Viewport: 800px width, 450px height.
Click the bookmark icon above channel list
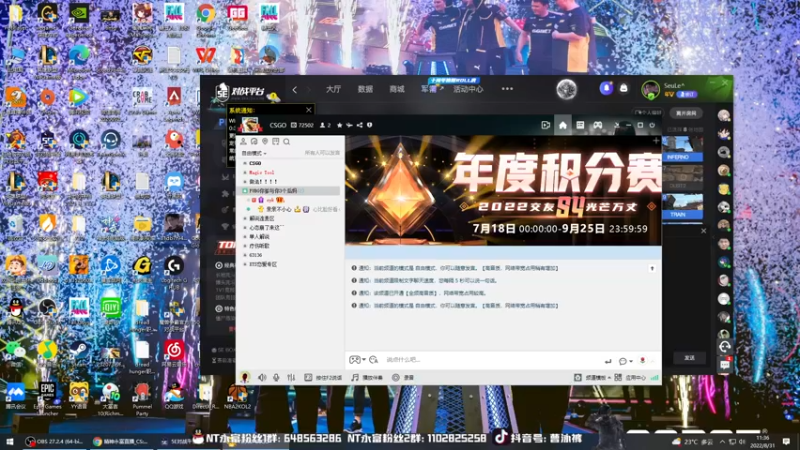pos(276,141)
